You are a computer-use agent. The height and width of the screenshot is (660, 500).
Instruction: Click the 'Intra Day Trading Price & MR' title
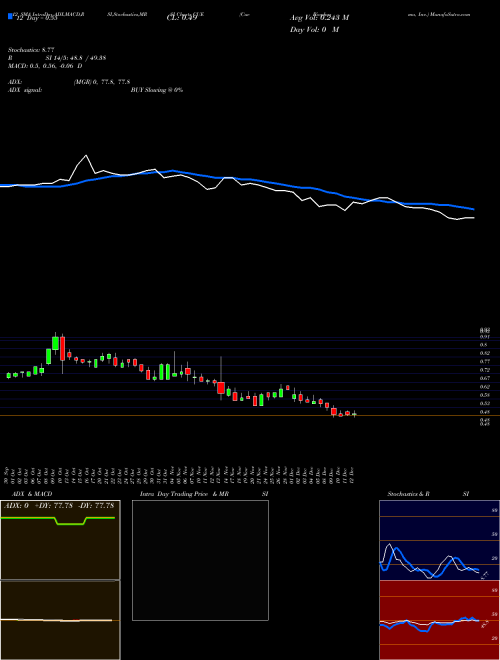click(x=184, y=494)
